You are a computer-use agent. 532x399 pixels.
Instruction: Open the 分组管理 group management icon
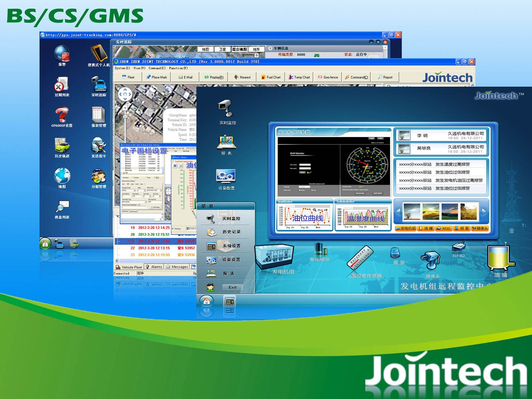[x=99, y=178]
